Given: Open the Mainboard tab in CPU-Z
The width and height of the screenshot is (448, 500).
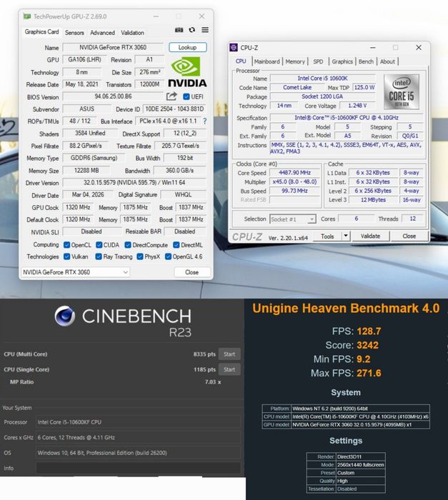Looking at the screenshot, I should pyautogui.click(x=267, y=61).
